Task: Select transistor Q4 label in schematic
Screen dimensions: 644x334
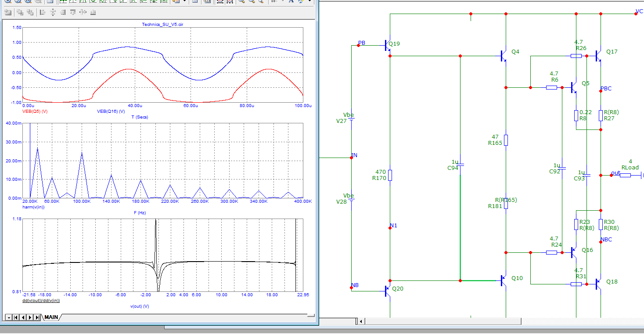Action: click(515, 52)
